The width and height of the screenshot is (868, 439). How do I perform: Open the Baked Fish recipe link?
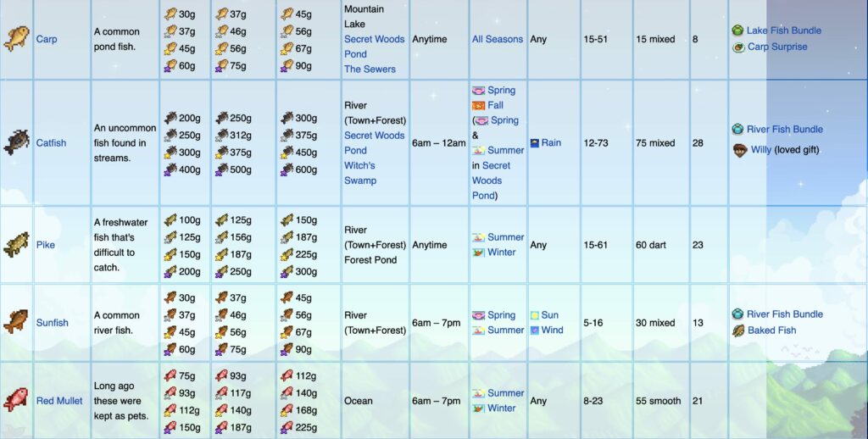pos(771,330)
